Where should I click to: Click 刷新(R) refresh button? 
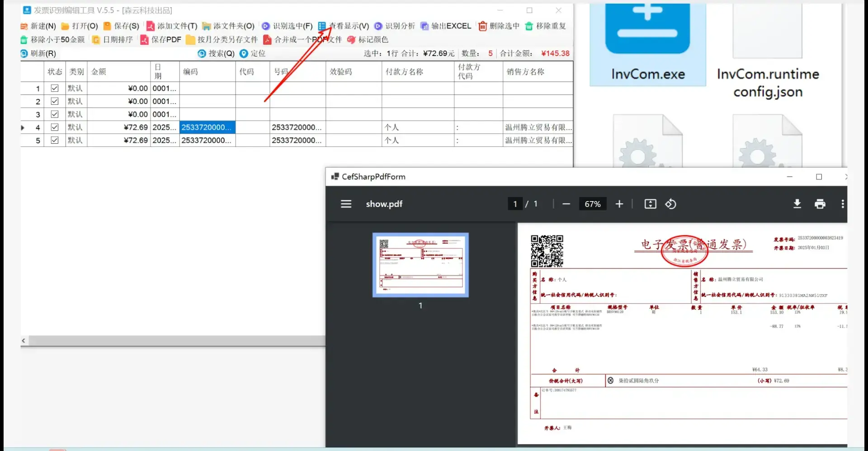[38, 53]
